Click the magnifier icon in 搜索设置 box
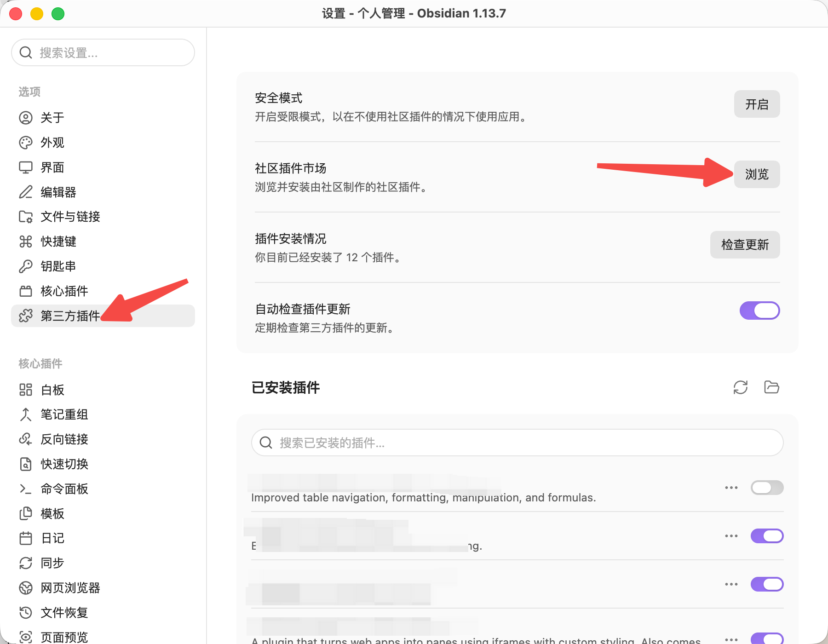 tap(26, 52)
